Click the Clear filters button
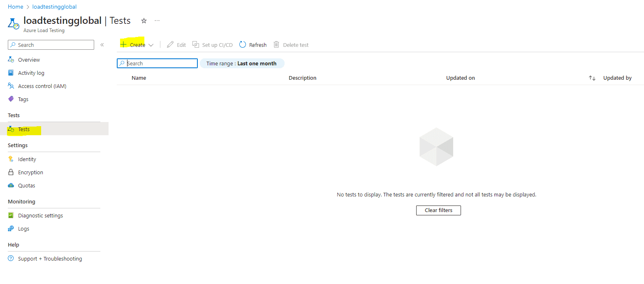The image size is (644, 284). [x=438, y=210]
